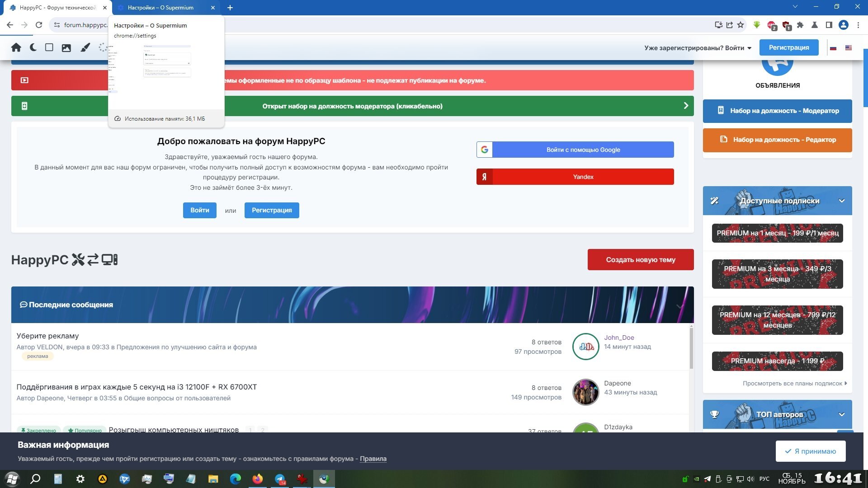
Task: Expand the 'Уже зарегистрированы? Войти' dropdown
Action: [x=698, y=48]
